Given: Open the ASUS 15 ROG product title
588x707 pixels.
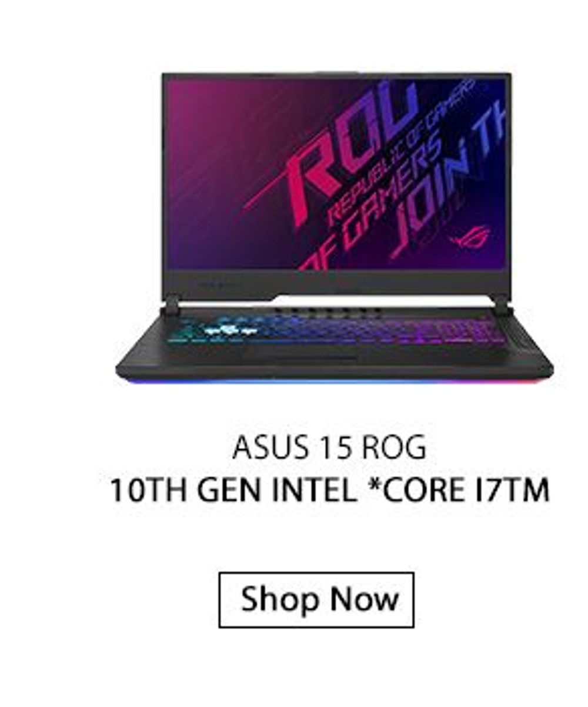Looking at the screenshot, I should 329,448.
